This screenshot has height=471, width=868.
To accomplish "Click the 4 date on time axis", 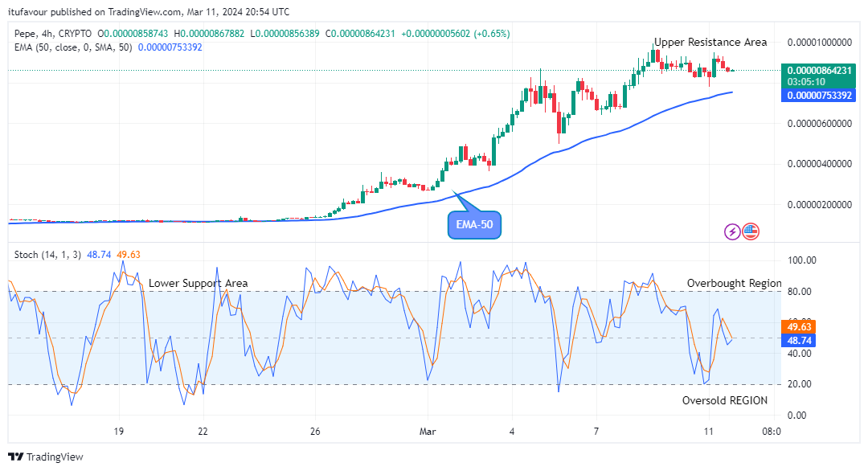I will pyautogui.click(x=511, y=431).
